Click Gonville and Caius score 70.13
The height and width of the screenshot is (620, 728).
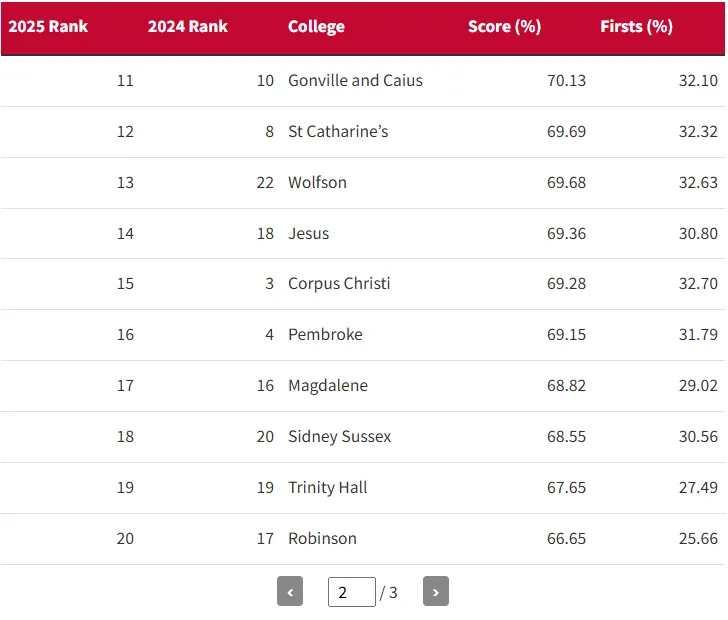(x=566, y=81)
